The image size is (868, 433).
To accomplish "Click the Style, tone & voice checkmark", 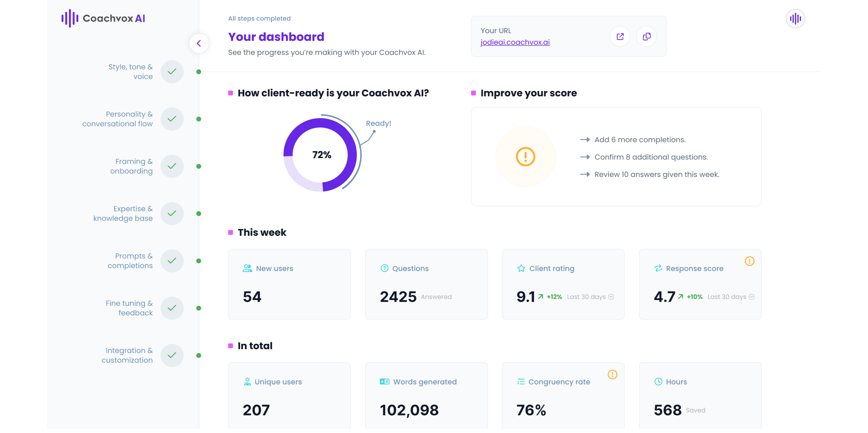I will pyautogui.click(x=172, y=71).
